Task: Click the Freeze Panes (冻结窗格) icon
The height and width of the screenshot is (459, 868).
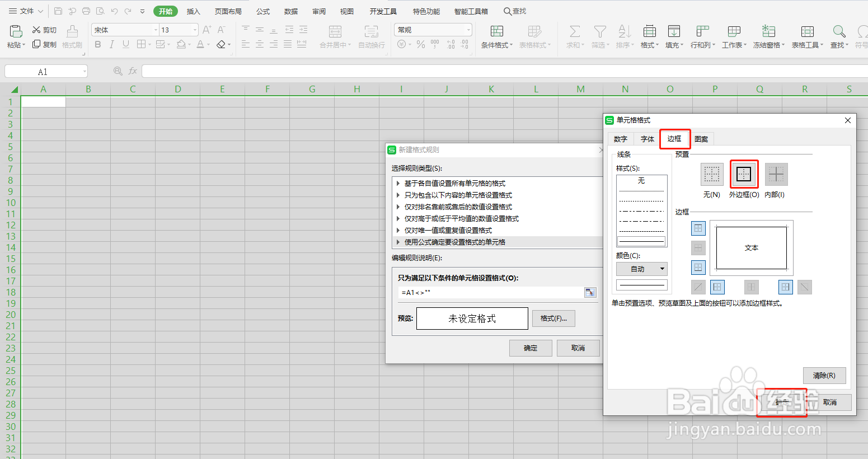Action: (769, 31)
